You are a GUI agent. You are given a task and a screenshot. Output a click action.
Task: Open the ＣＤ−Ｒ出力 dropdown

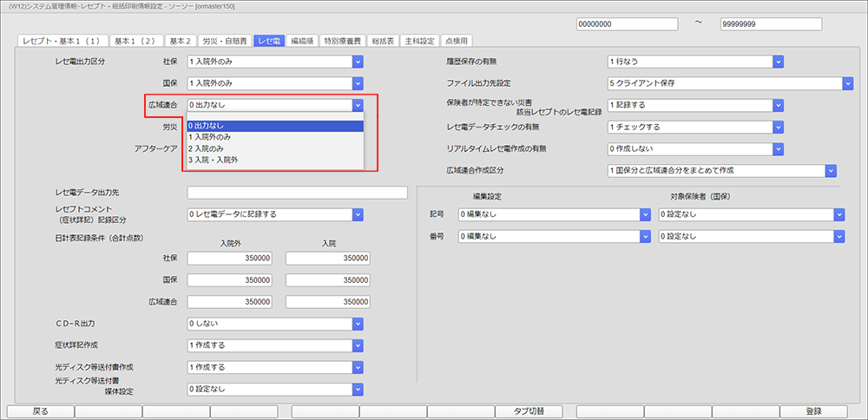[x=358, y=324]
